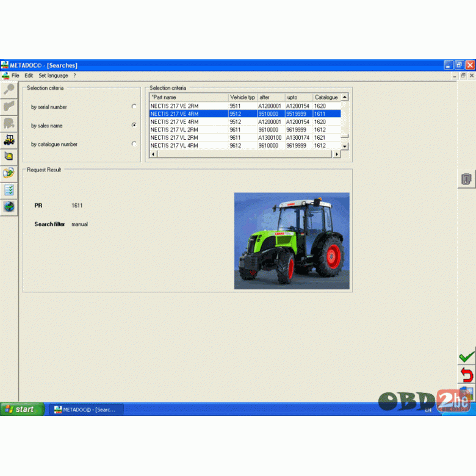Click the Search filter value manual
The image size is (476, 476).
tap(79, 225)
